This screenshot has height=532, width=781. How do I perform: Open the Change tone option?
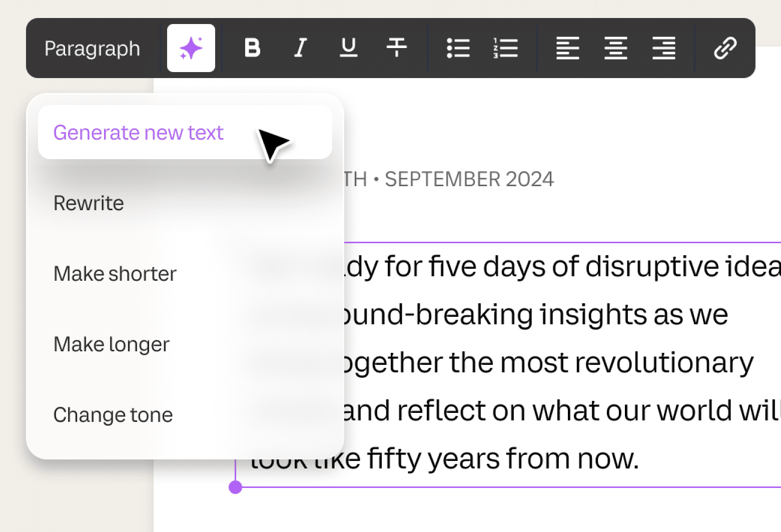[113, 415]
